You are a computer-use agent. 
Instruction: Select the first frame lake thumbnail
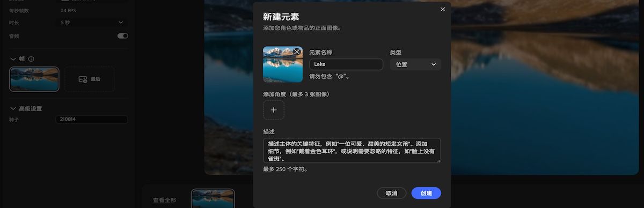[34, 79]
